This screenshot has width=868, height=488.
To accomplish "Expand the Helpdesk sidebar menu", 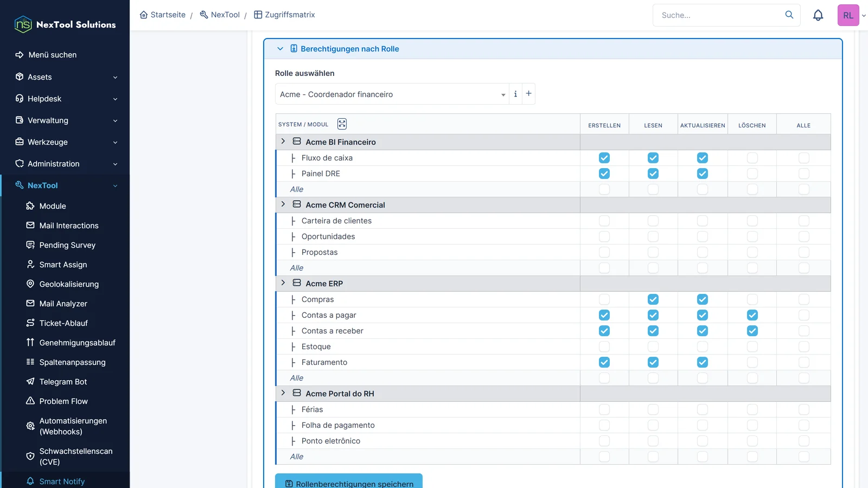I will [65, 99].
